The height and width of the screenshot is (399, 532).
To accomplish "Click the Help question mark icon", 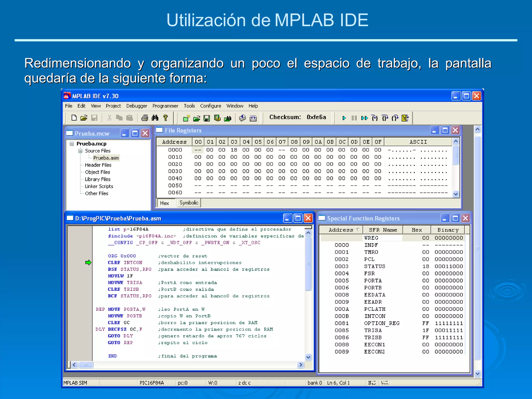I will pos(165,118).
